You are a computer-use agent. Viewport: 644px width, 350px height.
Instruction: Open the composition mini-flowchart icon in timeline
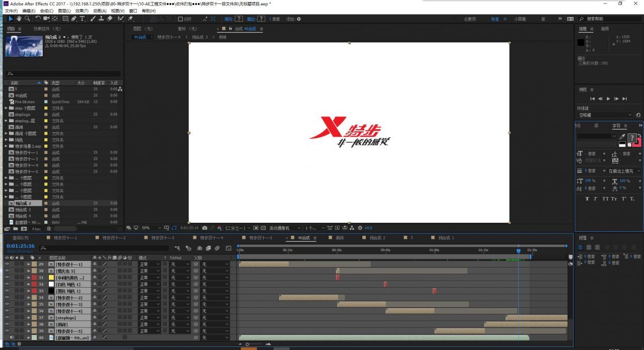tap(177, 248)
